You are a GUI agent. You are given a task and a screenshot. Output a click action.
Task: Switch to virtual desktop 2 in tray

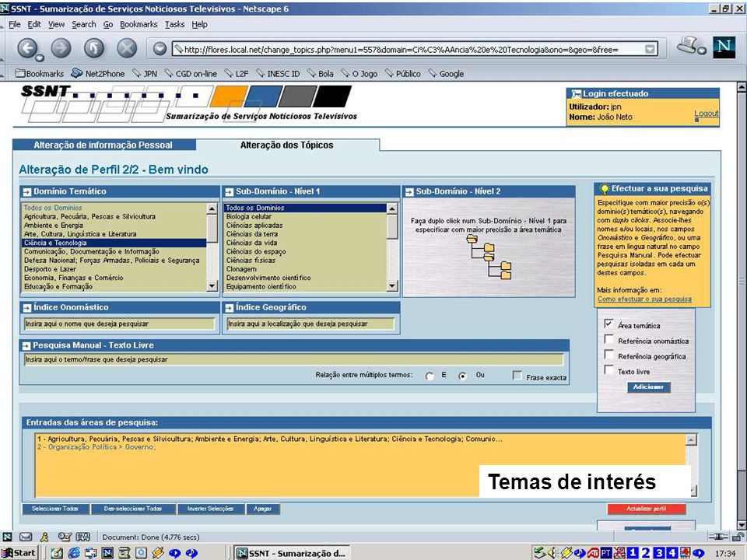(646, 553)
